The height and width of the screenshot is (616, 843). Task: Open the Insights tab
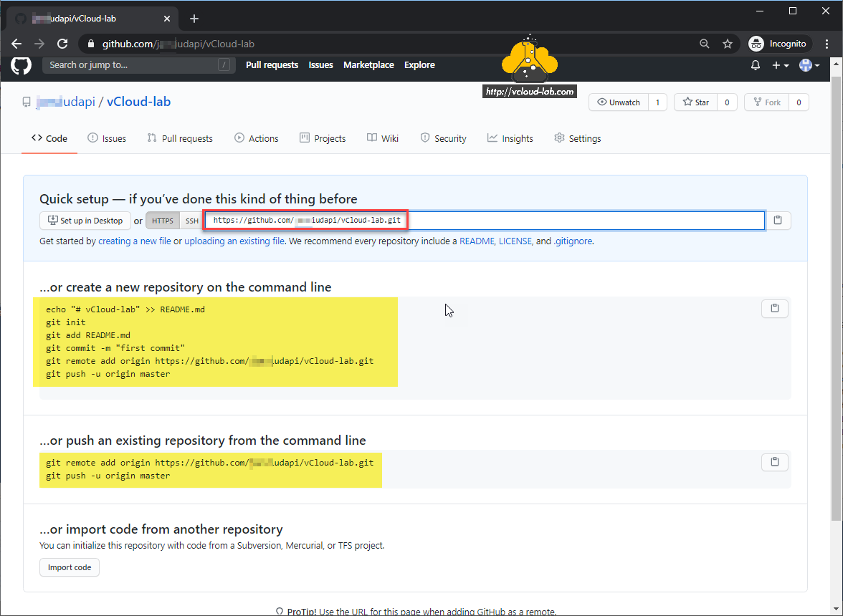point(510,138)
